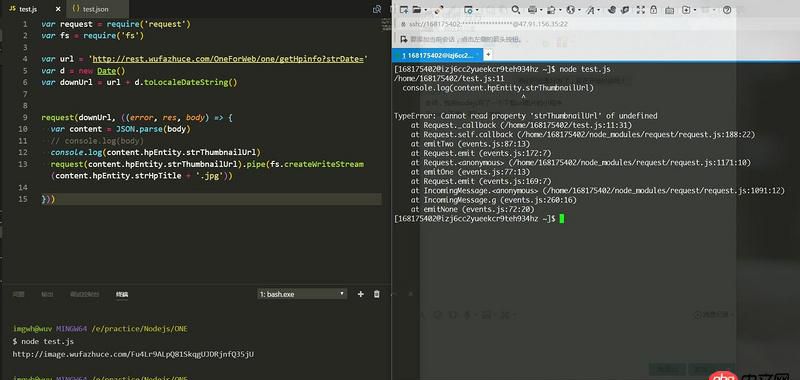Click the magnifier Find icon in Xshell
Screen dimensions: 800x380
click(515, 10)
